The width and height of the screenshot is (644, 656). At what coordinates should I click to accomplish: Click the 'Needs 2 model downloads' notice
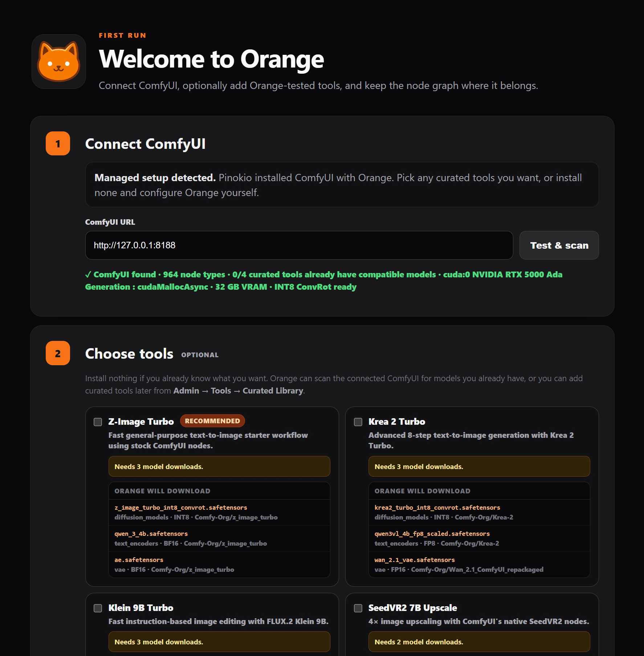click(479, 642)
